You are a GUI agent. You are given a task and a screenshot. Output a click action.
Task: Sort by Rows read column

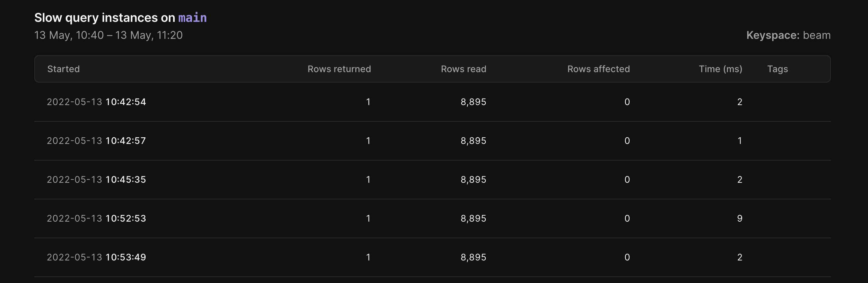click(463, 69)
